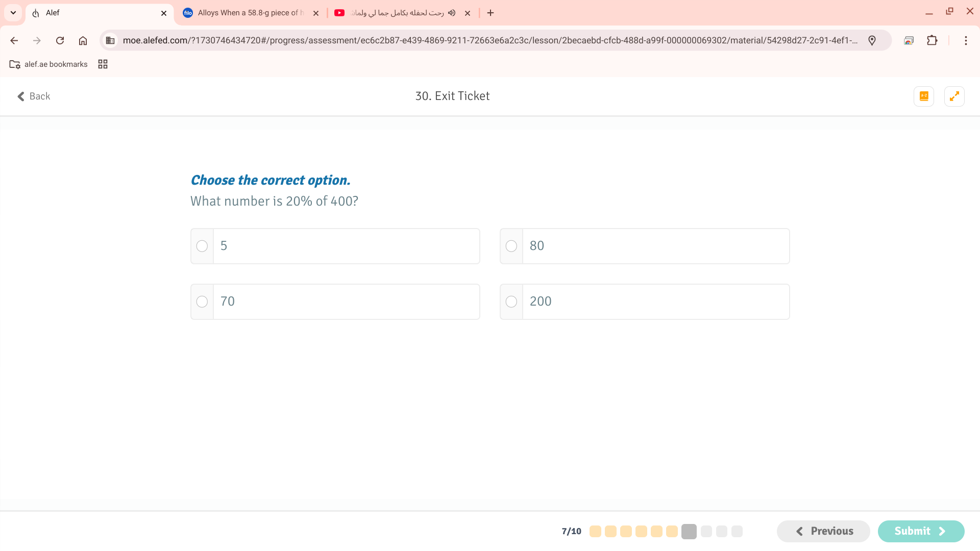Viewport: 980px width, 551px height.
Task: Expand the tab search dropdown arrow
Action: [13, 13]
